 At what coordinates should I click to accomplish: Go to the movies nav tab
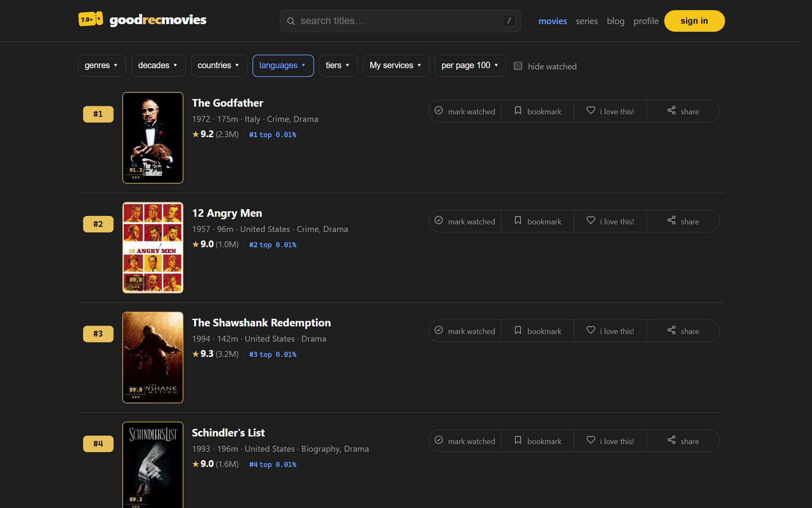tap(552, 21)
